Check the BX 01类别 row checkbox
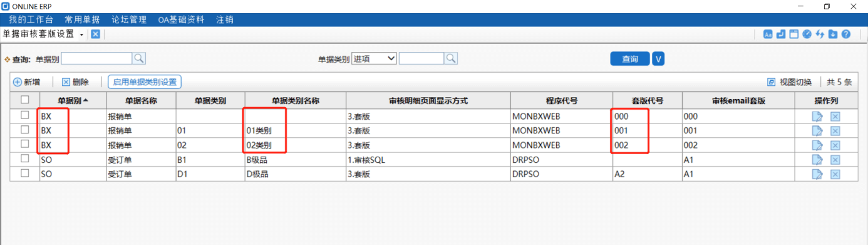This screenshot has height=245, width=868. click(x=24, y=130)
